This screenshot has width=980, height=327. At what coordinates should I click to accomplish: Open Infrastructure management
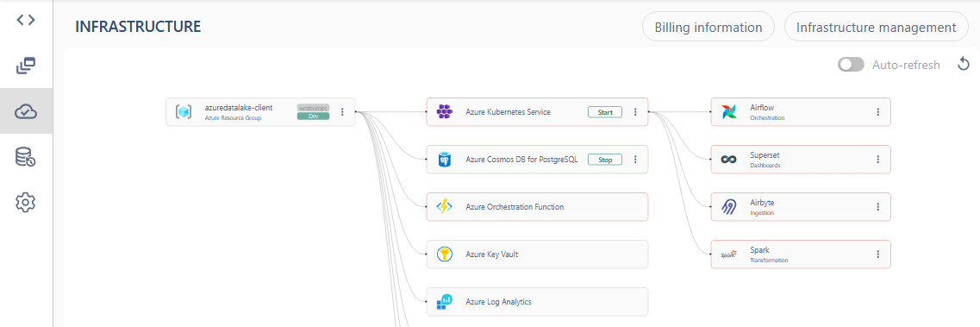876,28
